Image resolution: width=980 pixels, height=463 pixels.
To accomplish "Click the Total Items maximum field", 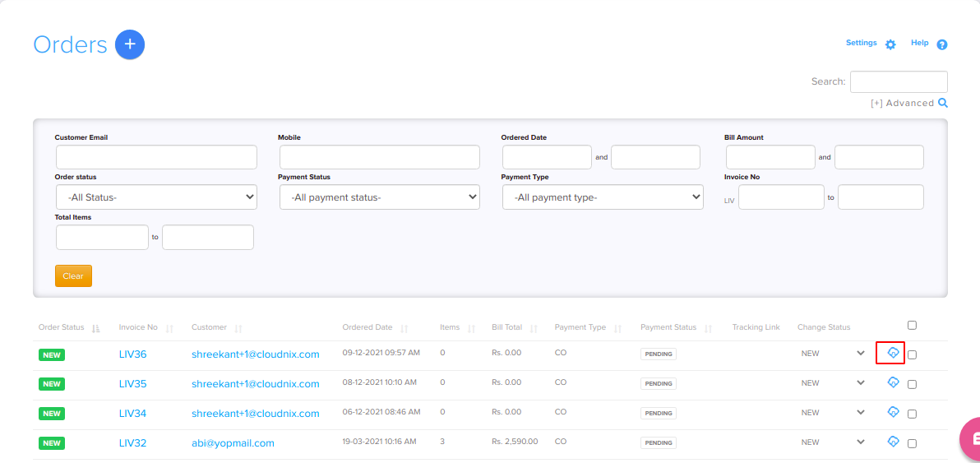I will (208, 238).
